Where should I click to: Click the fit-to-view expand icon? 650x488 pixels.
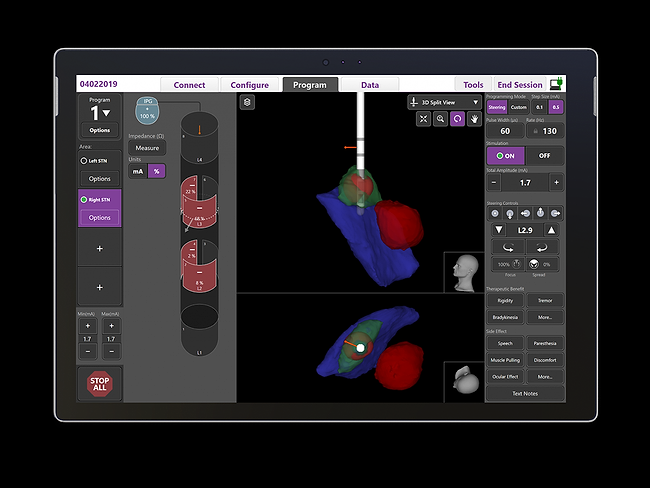424,119
